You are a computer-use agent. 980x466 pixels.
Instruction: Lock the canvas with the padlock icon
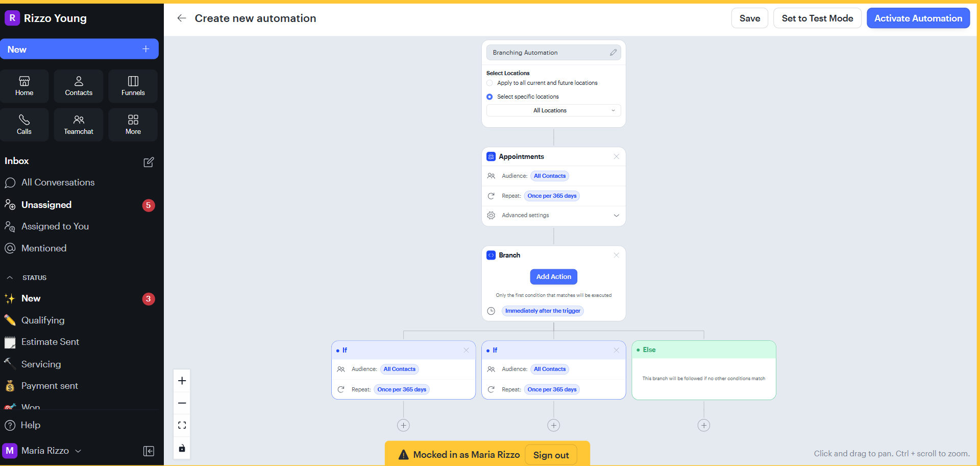point(182,448)
